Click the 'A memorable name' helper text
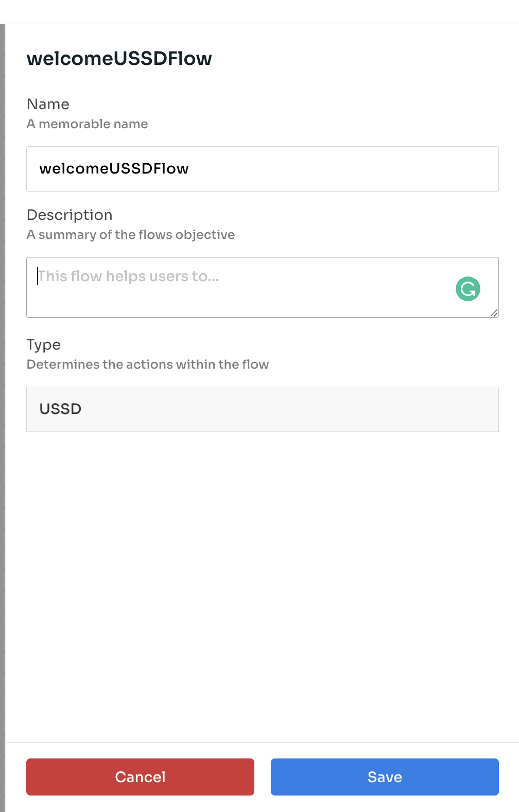This screenshot has height=812, width=519. tap(87, 124)
